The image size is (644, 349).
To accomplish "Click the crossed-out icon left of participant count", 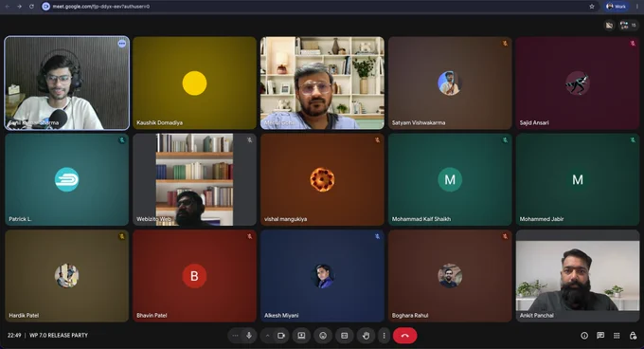I will [610, 26].
